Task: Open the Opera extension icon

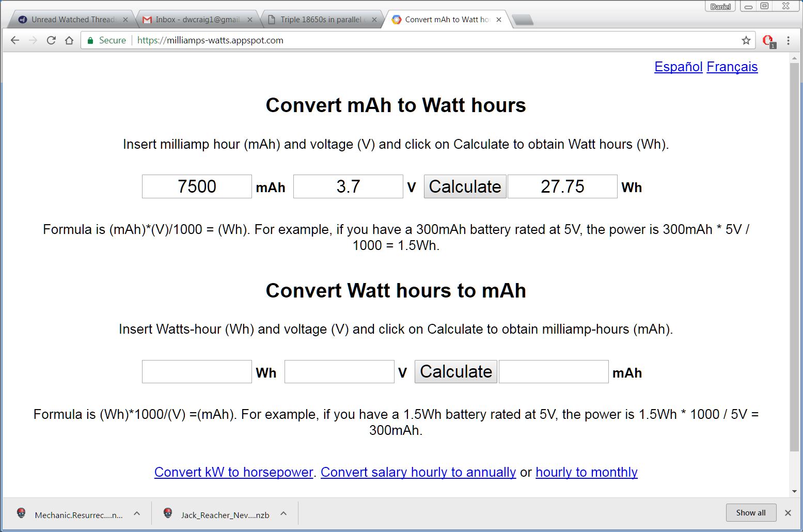Action: [x=768, y=40]
